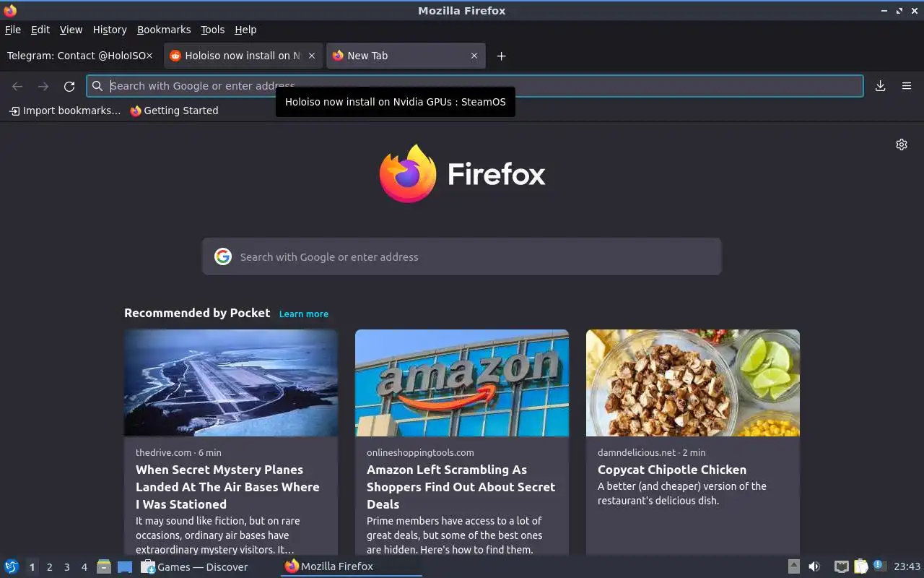
Task: Close the Holoiso Reddit tab
Action: click(312, 56)
